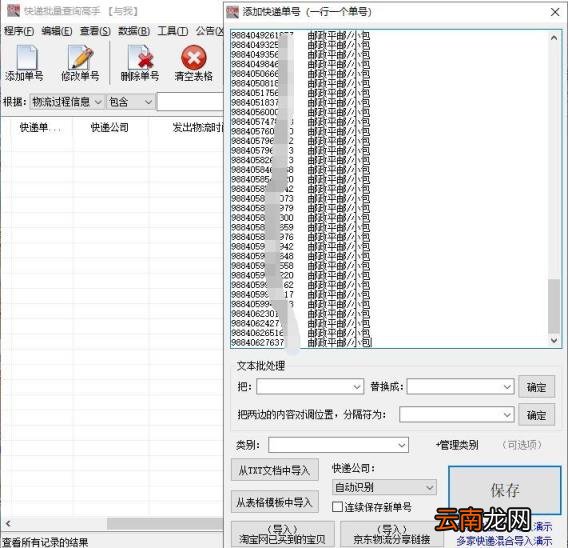Click the tracking list scroll-up arrow
The image size is (568, 548).
click(x=554, y=38)
